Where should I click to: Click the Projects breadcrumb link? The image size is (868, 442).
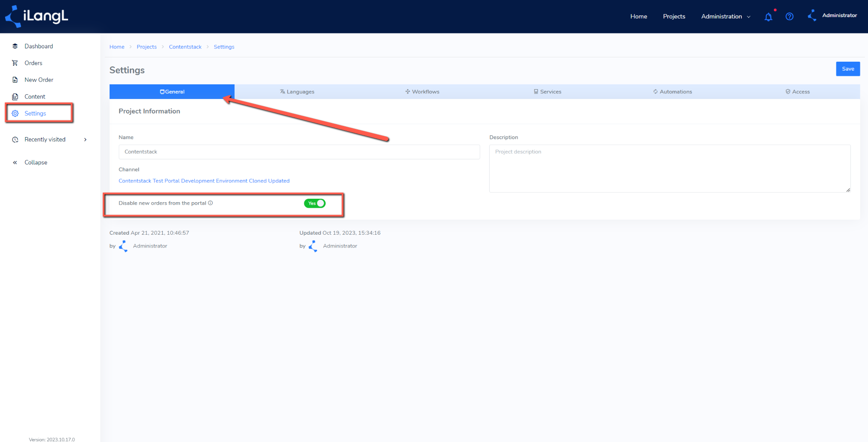click(147, 47)
